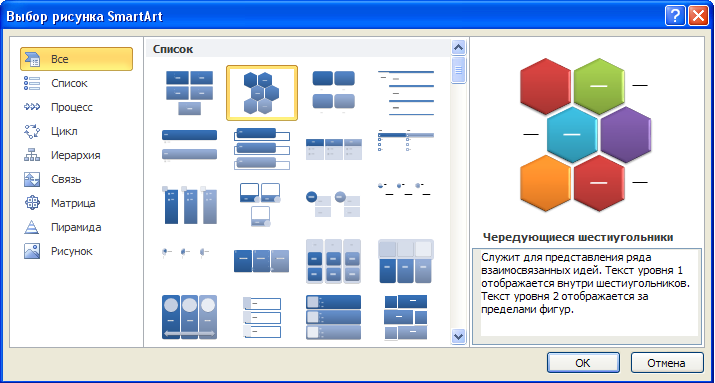The width and height of the screenshot is (715, 383).
Task: Select the Basic Block List layout thumbnail
Action: pos(189,93)
